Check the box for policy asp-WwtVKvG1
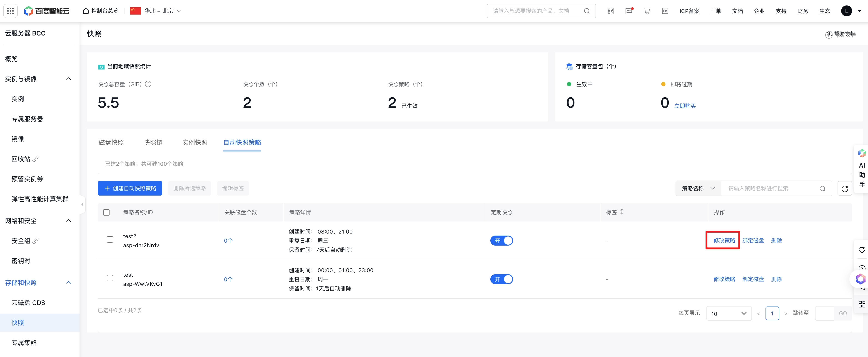The width and height of the screenshot is (868, 357). pos(110,278)
